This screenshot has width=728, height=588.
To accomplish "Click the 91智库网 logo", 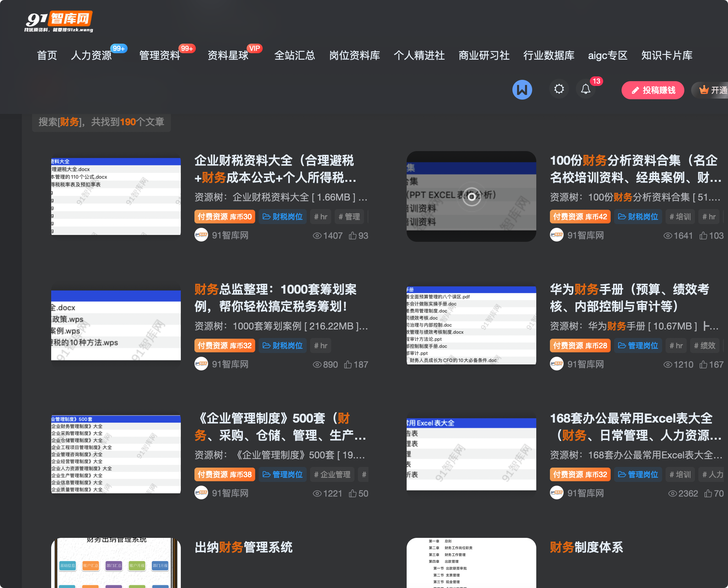I will [59, 22].
